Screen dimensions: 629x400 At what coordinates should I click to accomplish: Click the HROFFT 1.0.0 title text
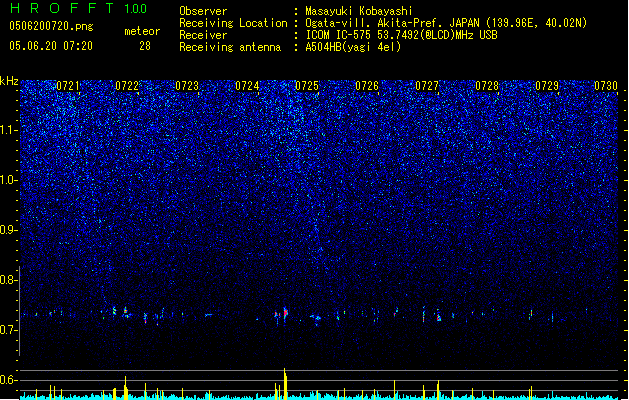[x=78, y=8]
